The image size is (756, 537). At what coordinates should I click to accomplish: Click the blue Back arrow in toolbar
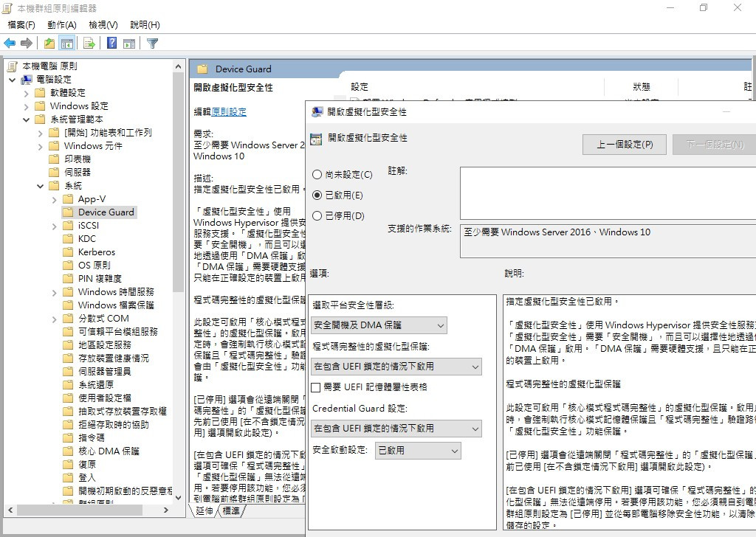(10, 44)
